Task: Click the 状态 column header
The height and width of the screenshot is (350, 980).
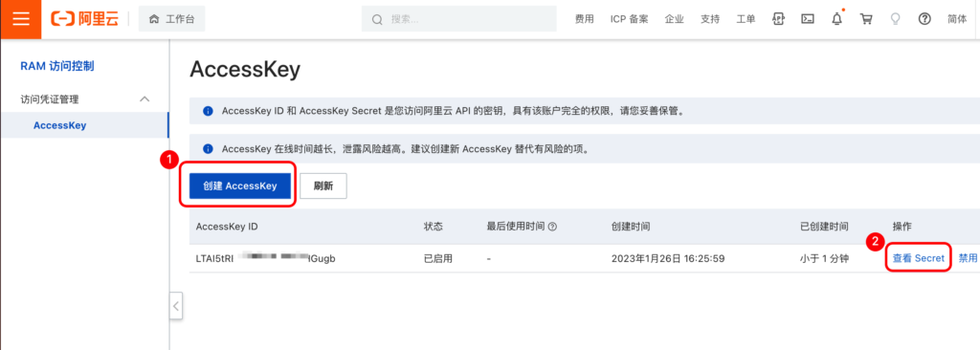Action: [434, 227]
